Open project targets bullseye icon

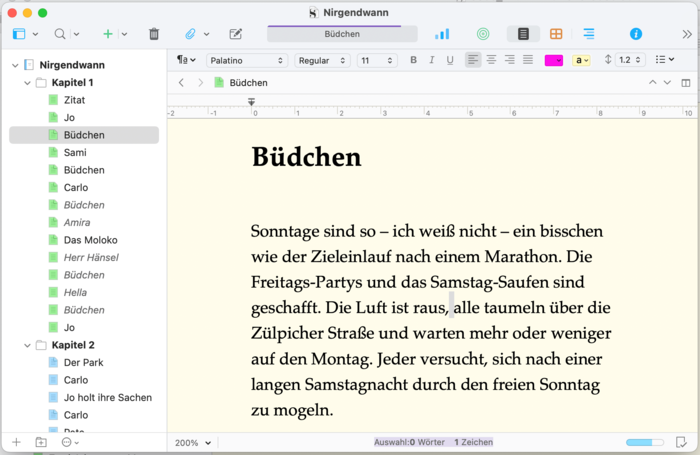(x=483, y=34)
